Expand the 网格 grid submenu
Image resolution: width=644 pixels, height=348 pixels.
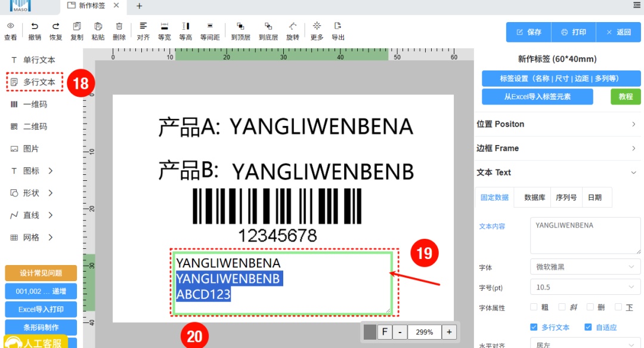(x=51, y=238)
